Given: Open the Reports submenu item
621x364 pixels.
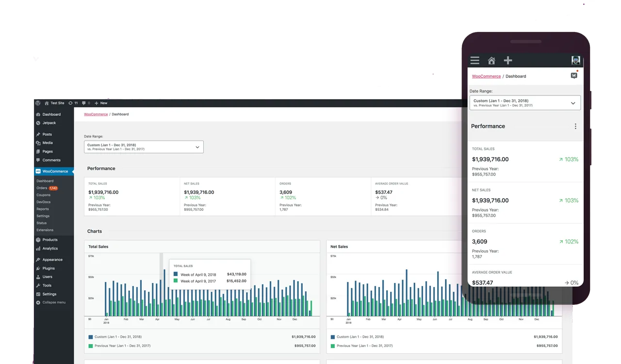Looking at the screenshot, I should [x=43, y=209].
